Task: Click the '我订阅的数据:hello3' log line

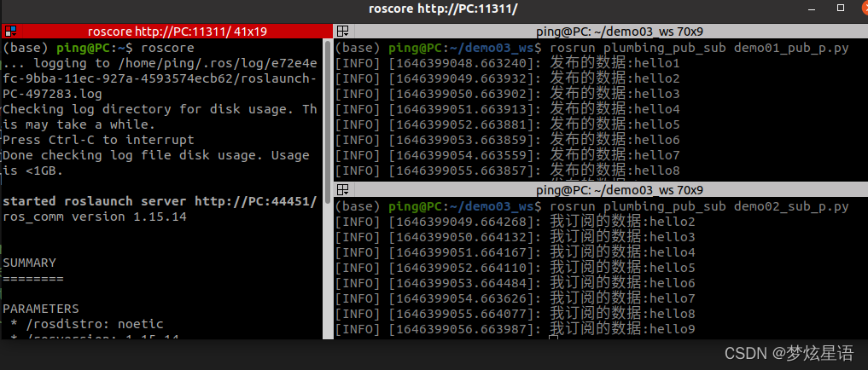Action: (516, 237)
